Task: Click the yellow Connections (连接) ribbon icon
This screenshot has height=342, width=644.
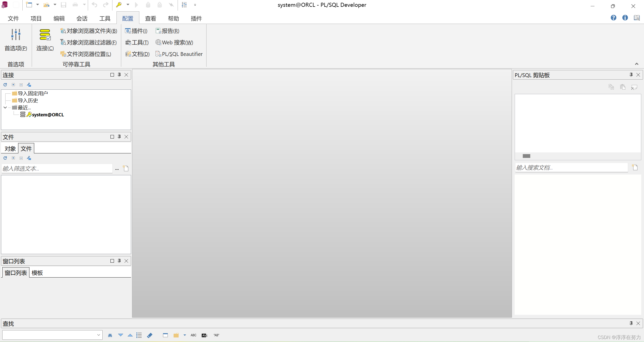Action: 45,35
